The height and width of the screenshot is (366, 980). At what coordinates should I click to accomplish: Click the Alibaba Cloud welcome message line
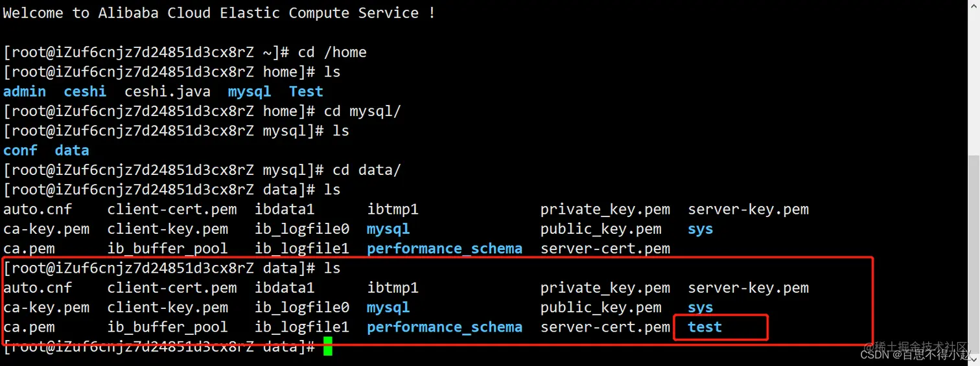coord(219,13)
